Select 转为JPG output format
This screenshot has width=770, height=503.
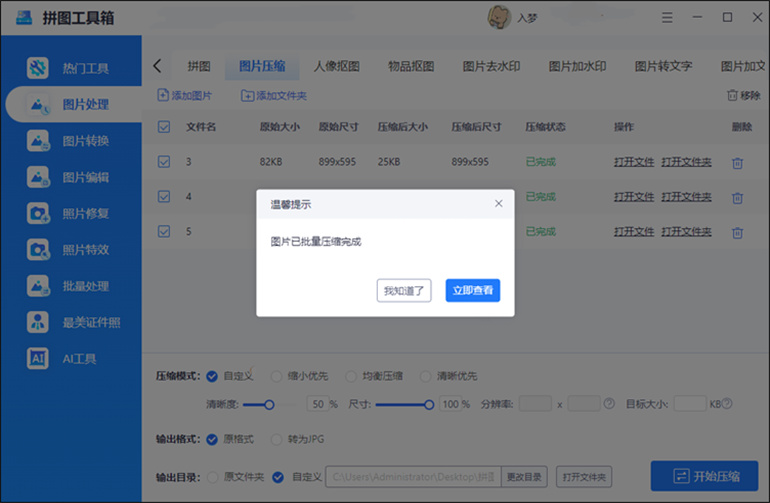[x=276, y=439]
